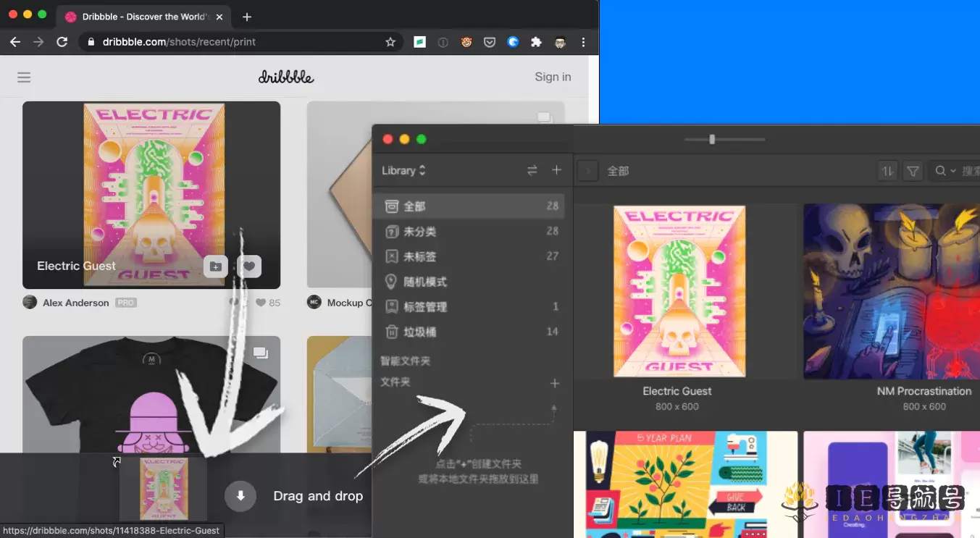Select the Dribbble browser tab
Viewport: 980px width, 538px height.
click(x=145, y=17)
